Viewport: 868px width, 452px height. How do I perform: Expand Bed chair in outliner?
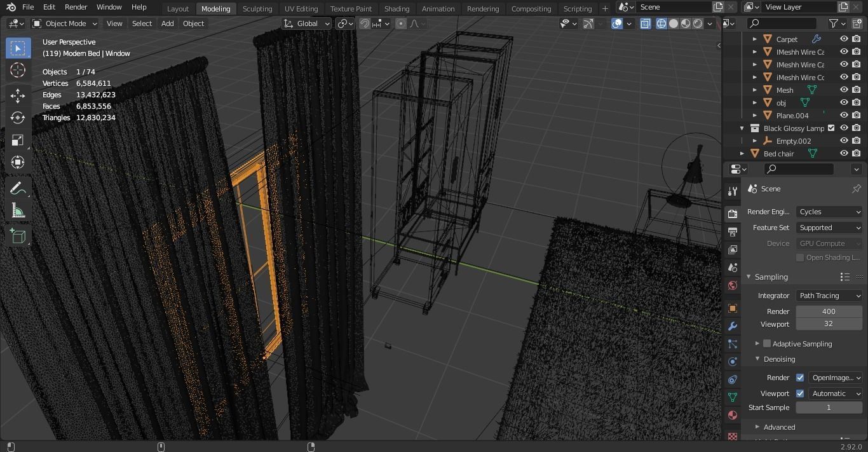[742, 153]
